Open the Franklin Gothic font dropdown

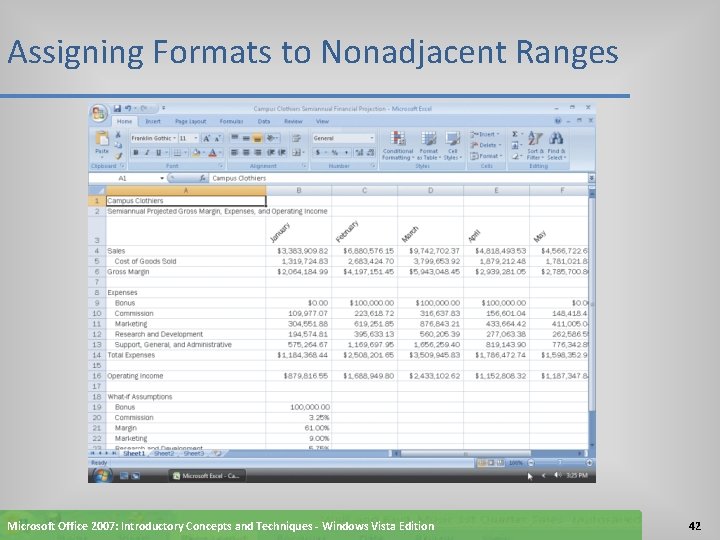(174, 138)
